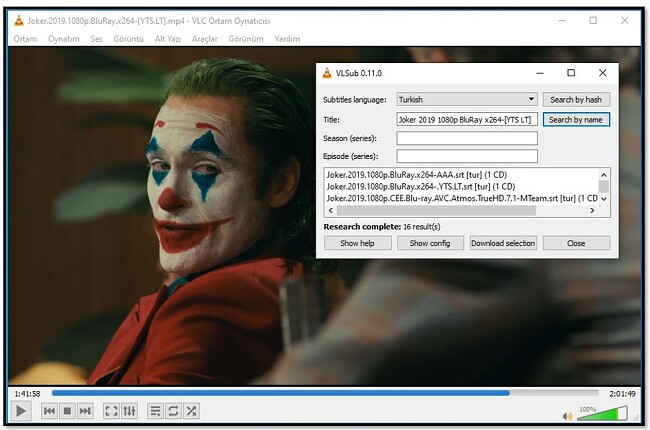Open the Görünüm menu
650x430 pixels.
pos(246,39)
